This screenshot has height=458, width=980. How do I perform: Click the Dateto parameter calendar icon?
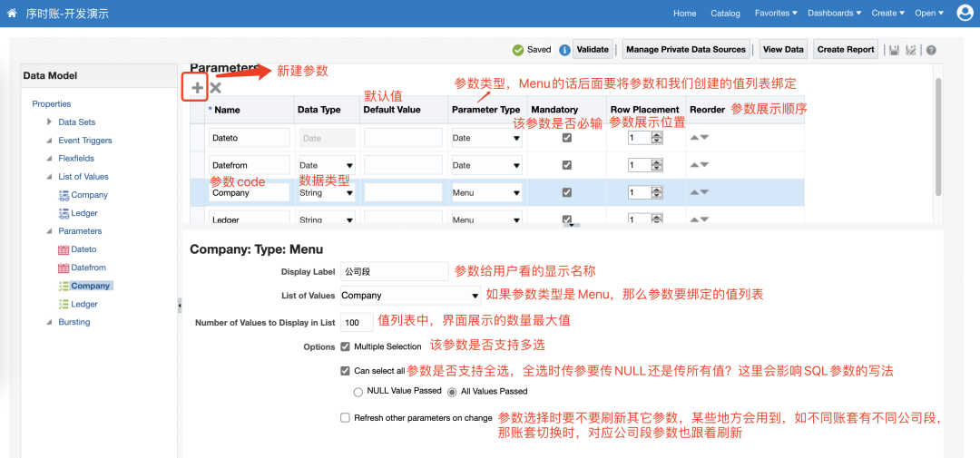tap(64, 249)
